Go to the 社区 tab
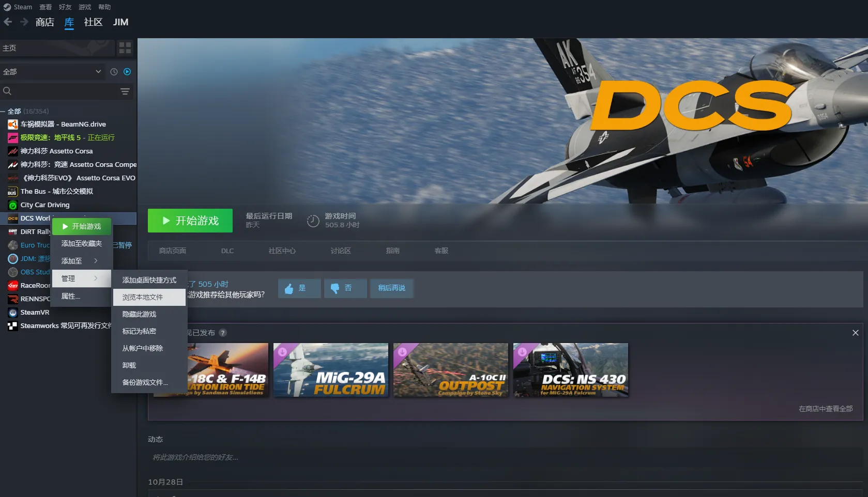 pos(93,22)
